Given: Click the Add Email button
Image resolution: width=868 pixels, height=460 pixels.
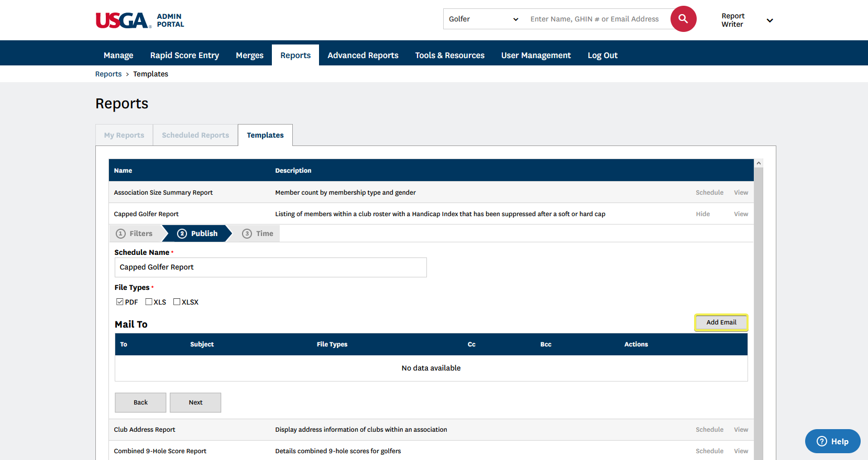Looking at the screenshot, I should coord(721,322).
